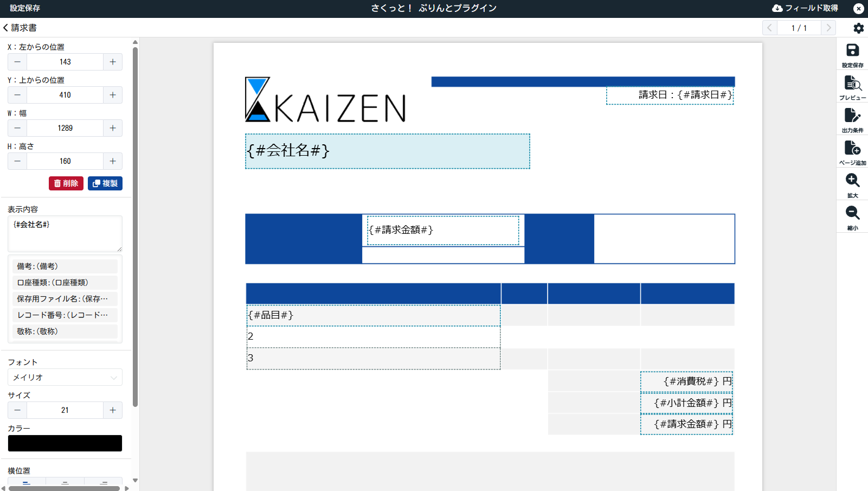Click table row labeled 2
The image size is (868, 491).
point(374,337)
